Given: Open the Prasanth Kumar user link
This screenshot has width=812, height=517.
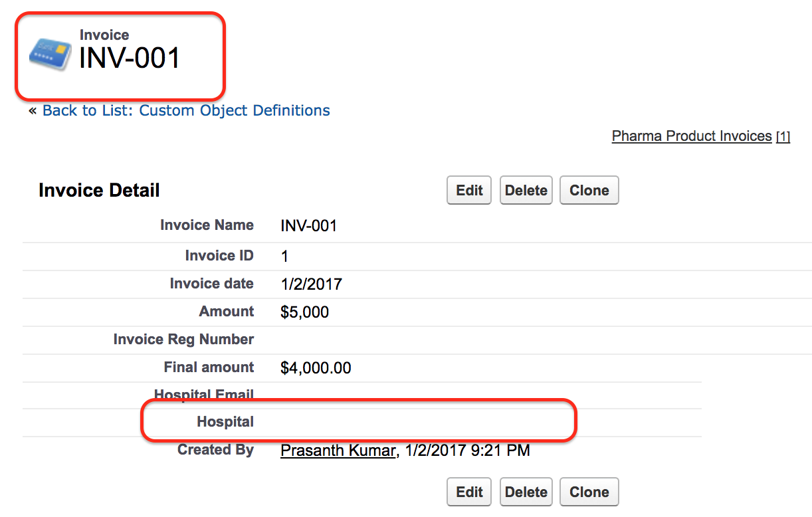Looking at the screenshot, I should 339,451.
